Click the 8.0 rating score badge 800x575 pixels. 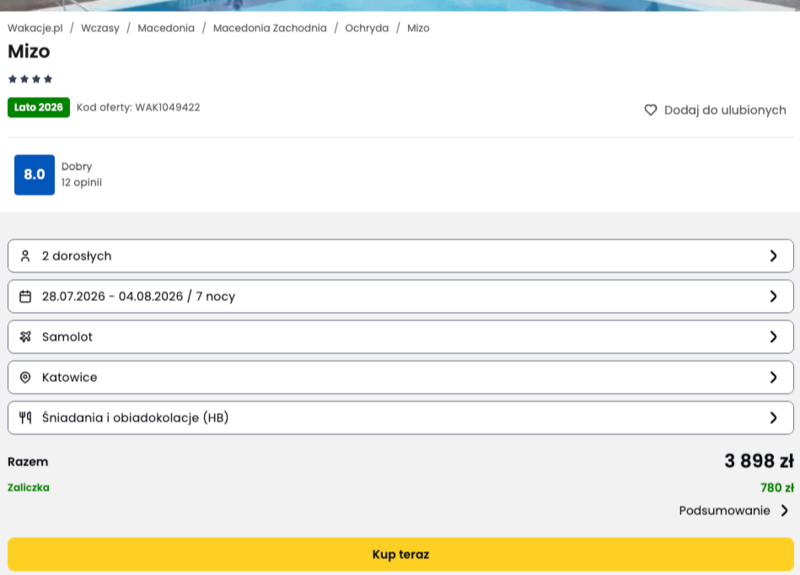click(x=34, y=174)
